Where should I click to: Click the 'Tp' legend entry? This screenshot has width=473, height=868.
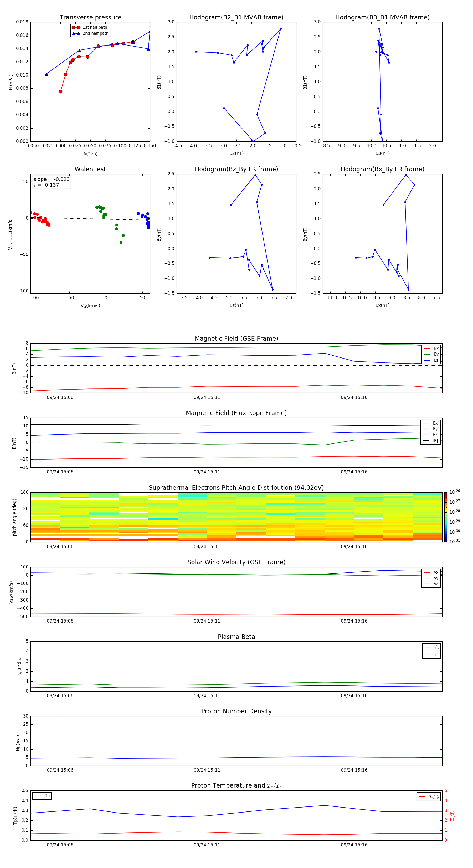42,796
